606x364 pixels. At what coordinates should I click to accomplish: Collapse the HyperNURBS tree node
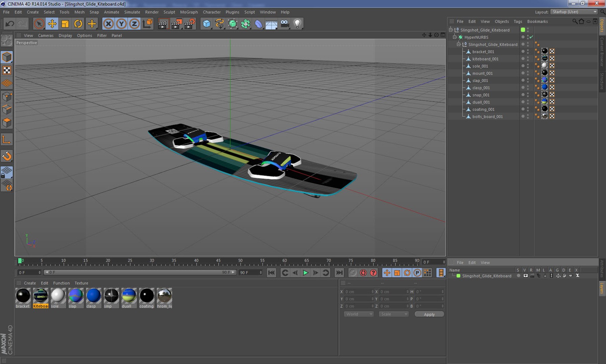[x=455, y=37]
